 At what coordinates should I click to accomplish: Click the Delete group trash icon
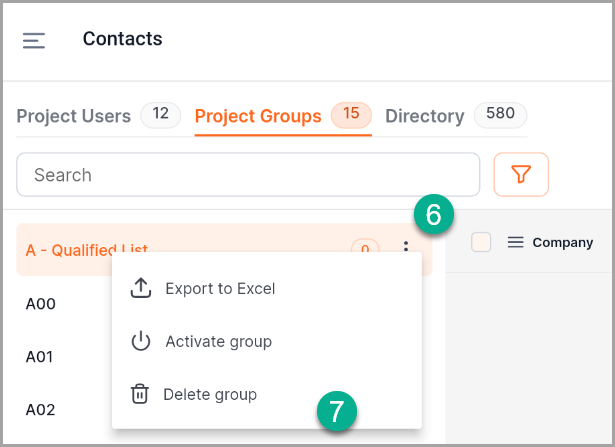click(x=140, y=395)
